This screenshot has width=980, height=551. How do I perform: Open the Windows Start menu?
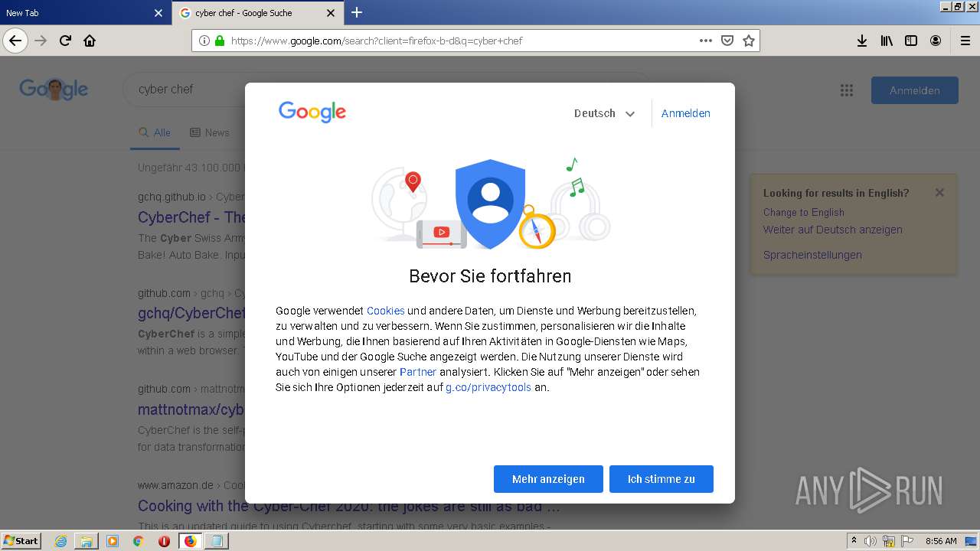[x=21, y=540]
